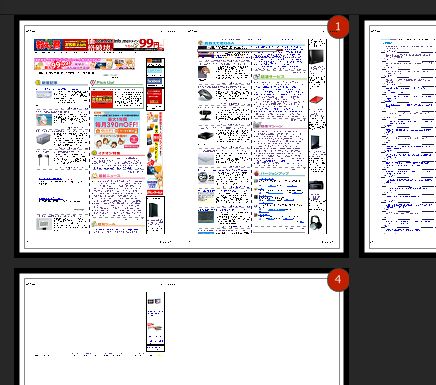Select the page 1 preview thumbnail
The height and width of the screenshot is (385, 436).
click(181, 136)
